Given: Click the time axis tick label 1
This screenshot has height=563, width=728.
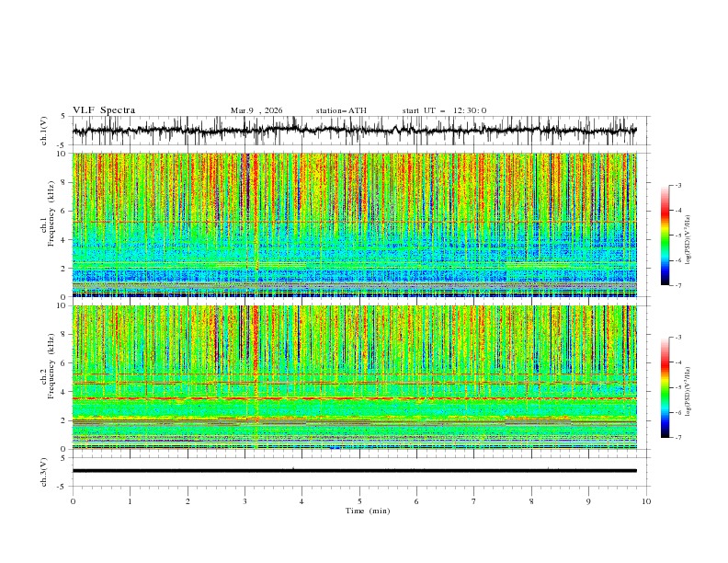Looking at the screenshot, I should click(130, 501).
